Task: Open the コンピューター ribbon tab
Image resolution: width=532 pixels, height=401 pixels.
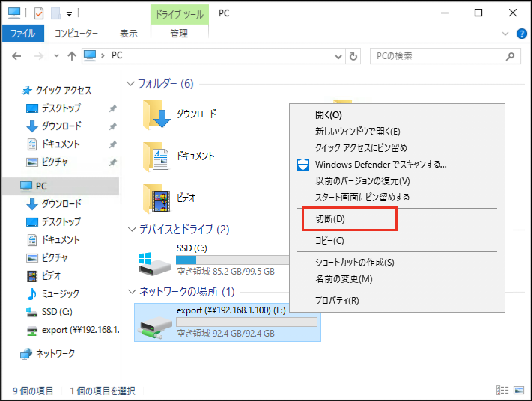Action: click(x=76, y=33)
